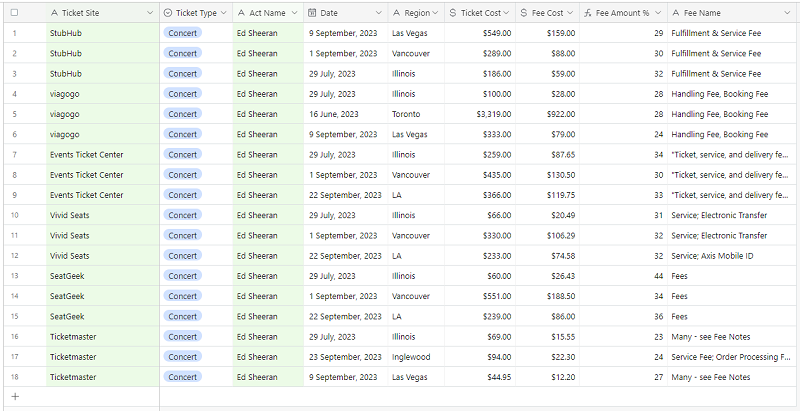The width and height of the screenshot is (800, 411).
Task: Click the 23 September, 2023 date cell
Action: (x=346, y=357)
